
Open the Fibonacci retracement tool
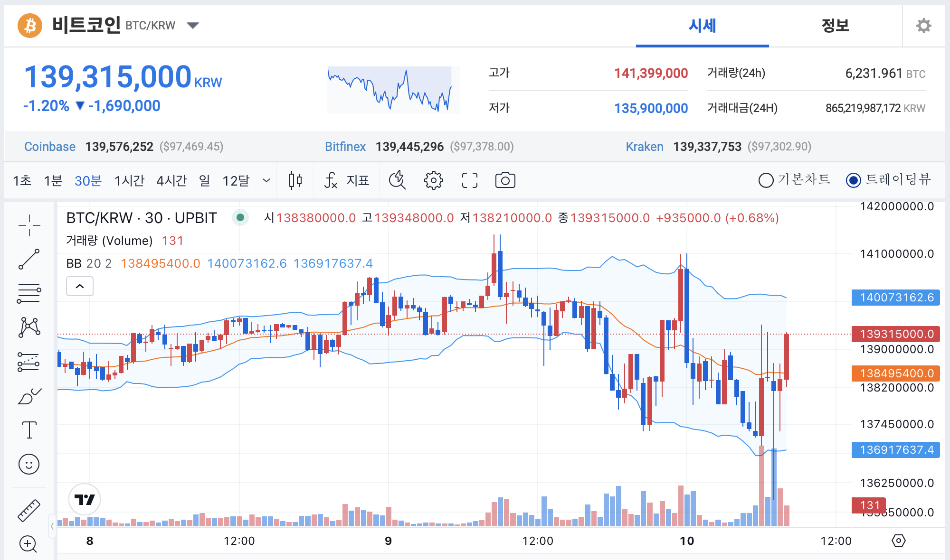pos(29,293)
